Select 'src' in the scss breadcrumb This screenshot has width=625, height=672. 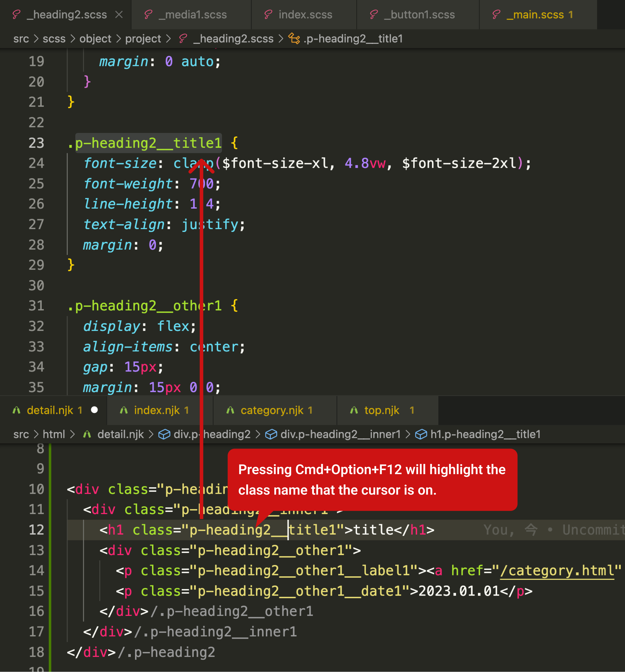click(x=21, y=39)
